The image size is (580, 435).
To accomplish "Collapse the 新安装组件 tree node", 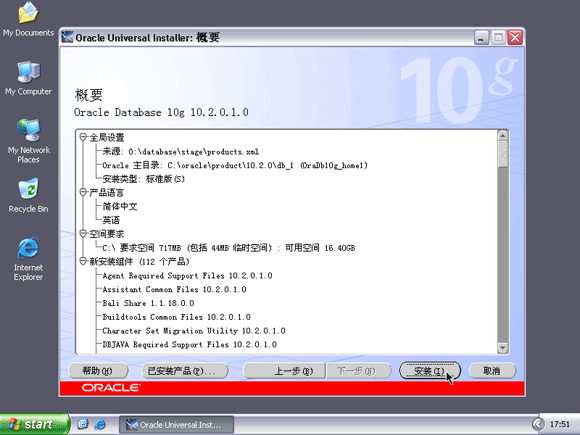I will 83,262.
